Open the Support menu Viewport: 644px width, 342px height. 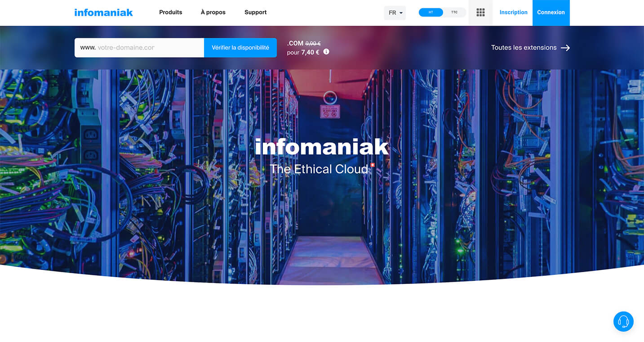[x=255, y=12]
